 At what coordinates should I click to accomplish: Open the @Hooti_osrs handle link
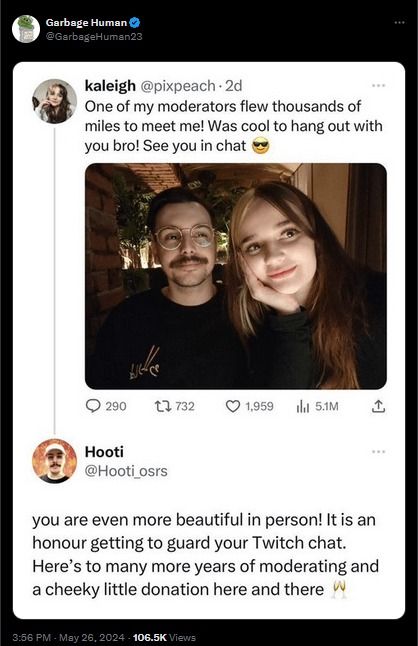tap(126, 471)
